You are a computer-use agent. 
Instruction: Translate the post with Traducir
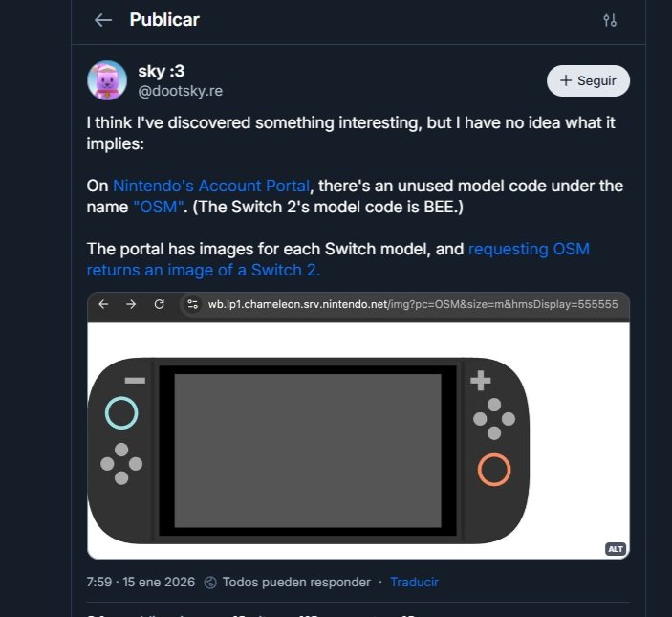click(415, 582)
